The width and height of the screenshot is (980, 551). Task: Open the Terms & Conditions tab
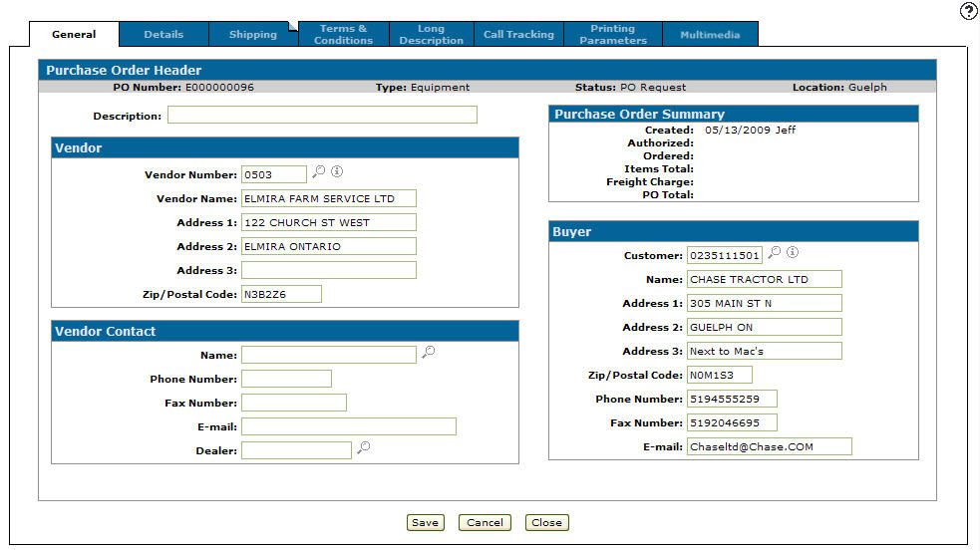pos(344,34)
